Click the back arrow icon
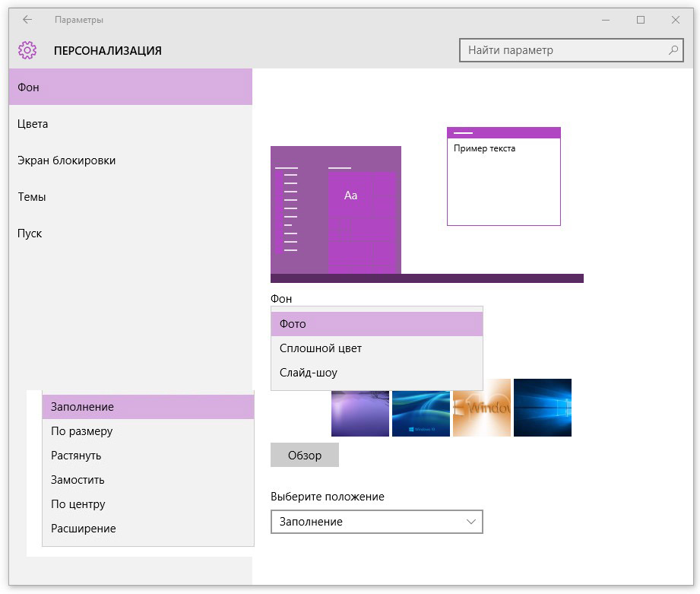The height and width of the screenshot is (594, 700). pos(27,20)
